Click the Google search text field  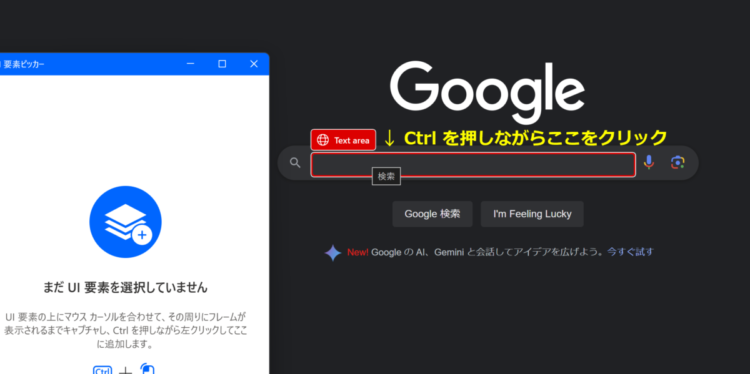[x=473, y=165]
